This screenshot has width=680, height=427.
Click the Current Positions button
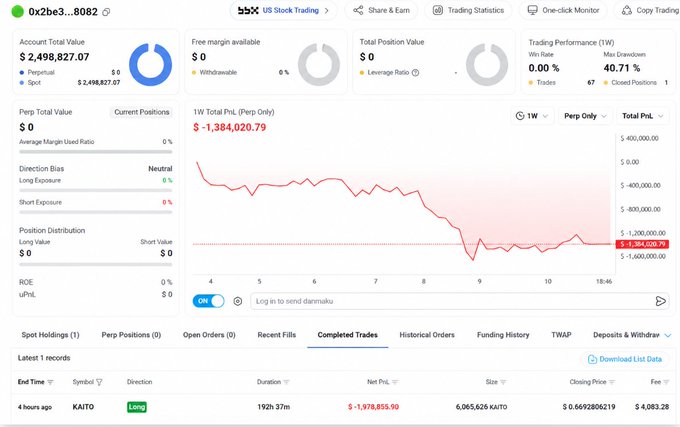(141, 112)
